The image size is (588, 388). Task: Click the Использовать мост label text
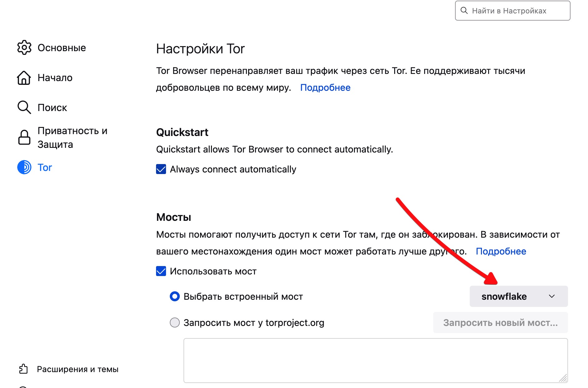(213, 271)
